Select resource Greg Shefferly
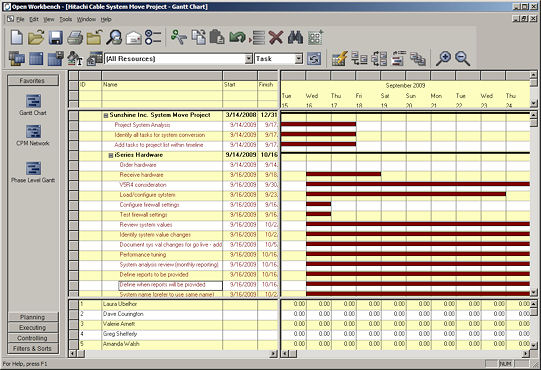The width and height of the screenshot is (541, 370). 120,334
